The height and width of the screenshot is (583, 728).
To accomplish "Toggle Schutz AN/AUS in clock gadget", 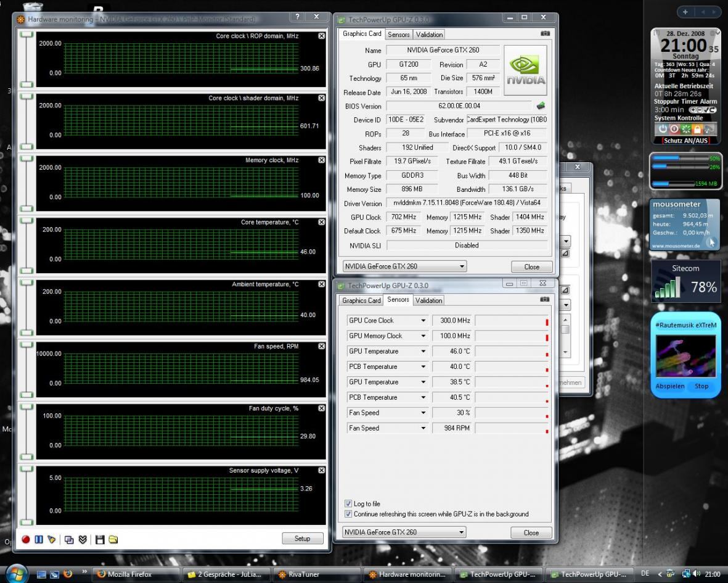I will pos(685,140).
